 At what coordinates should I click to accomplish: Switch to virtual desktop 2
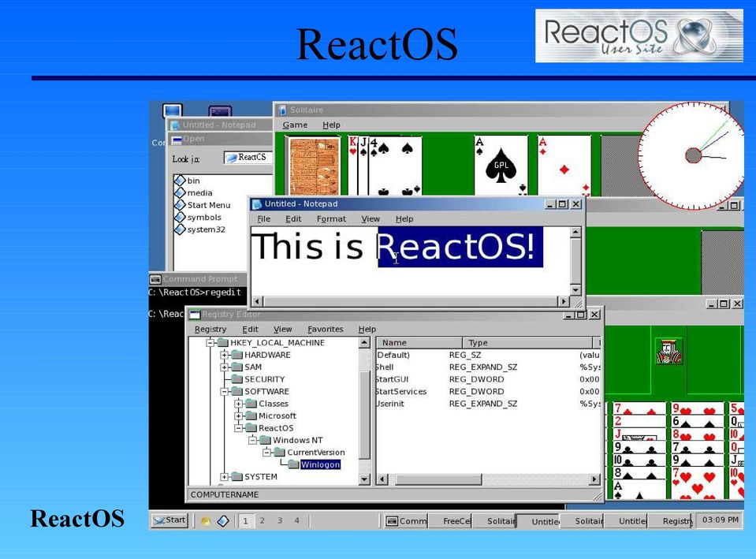263,521
